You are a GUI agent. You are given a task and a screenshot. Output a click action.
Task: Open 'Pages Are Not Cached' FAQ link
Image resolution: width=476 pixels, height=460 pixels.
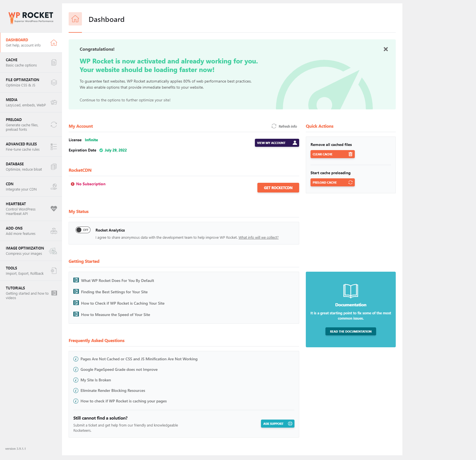139,359
